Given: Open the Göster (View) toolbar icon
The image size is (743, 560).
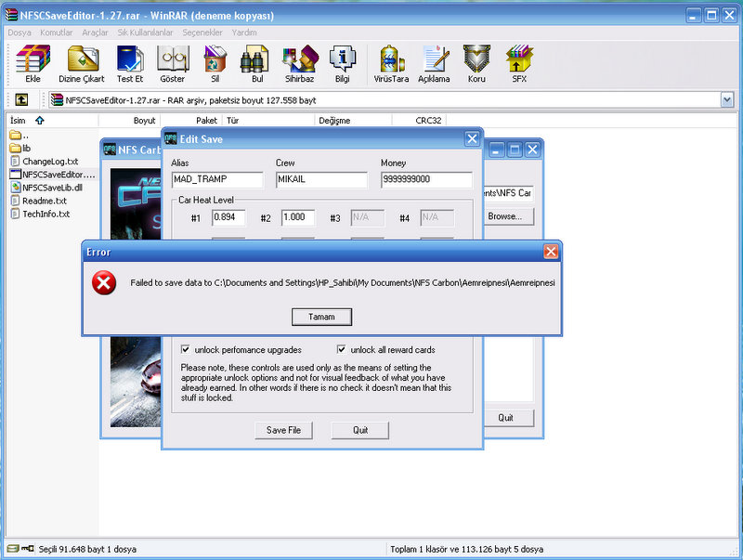Looking at the screenshot, I should (x=173, y=64).
